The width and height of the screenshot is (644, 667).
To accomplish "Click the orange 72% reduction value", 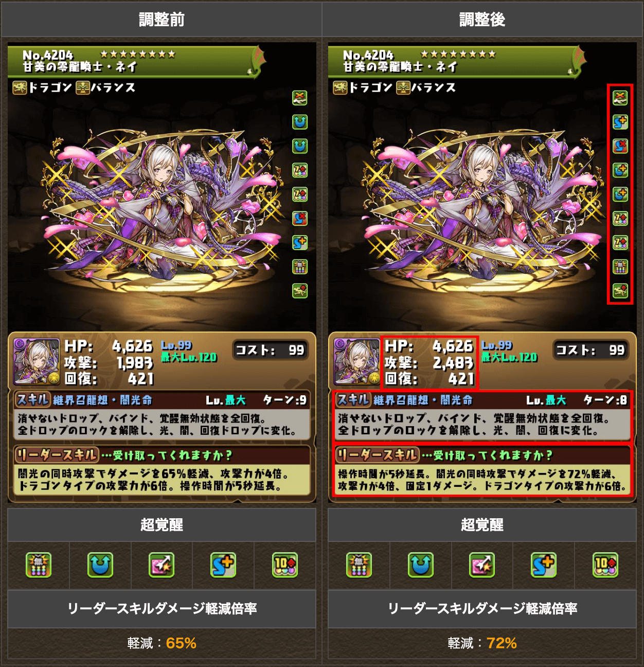I will click(x=502, y=643).
